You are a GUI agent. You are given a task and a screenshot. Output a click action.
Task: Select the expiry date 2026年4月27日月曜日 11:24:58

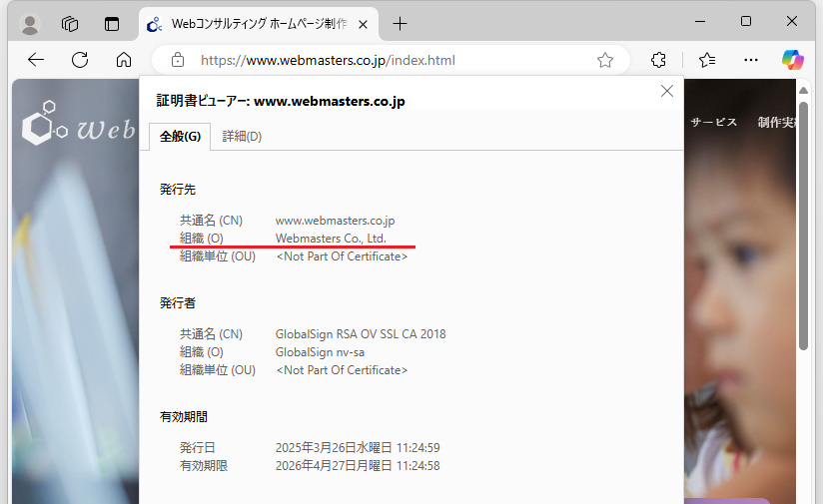click(x=358, y=466)
